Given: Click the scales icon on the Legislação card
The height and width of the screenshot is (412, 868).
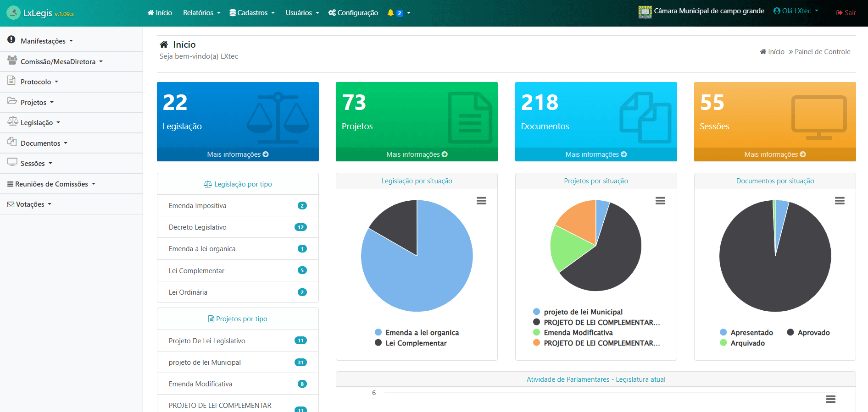Looking at the screenshot, I should (278, 118).
